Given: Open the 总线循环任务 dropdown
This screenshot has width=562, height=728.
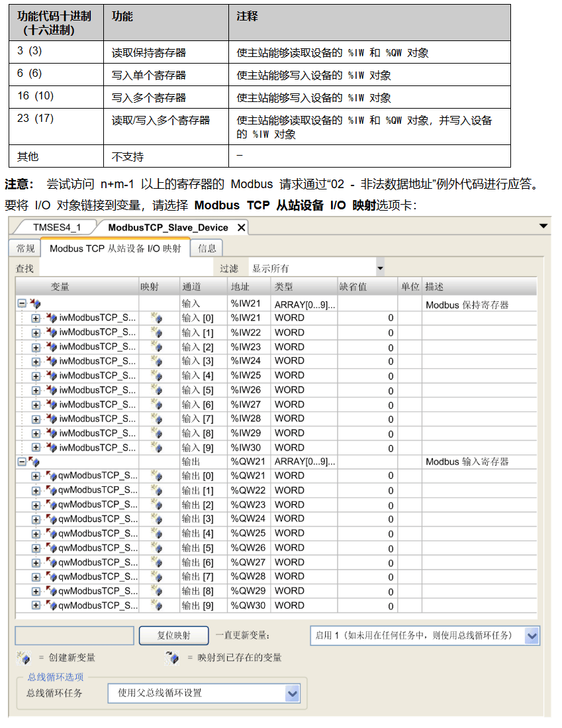Looking at the screenshot, I should (292, 693).
